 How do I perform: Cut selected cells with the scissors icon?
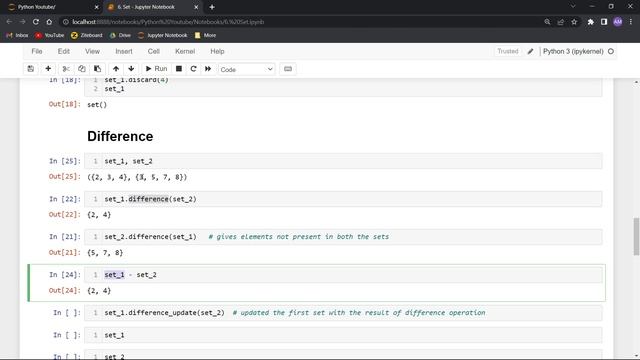pos(66,69)
